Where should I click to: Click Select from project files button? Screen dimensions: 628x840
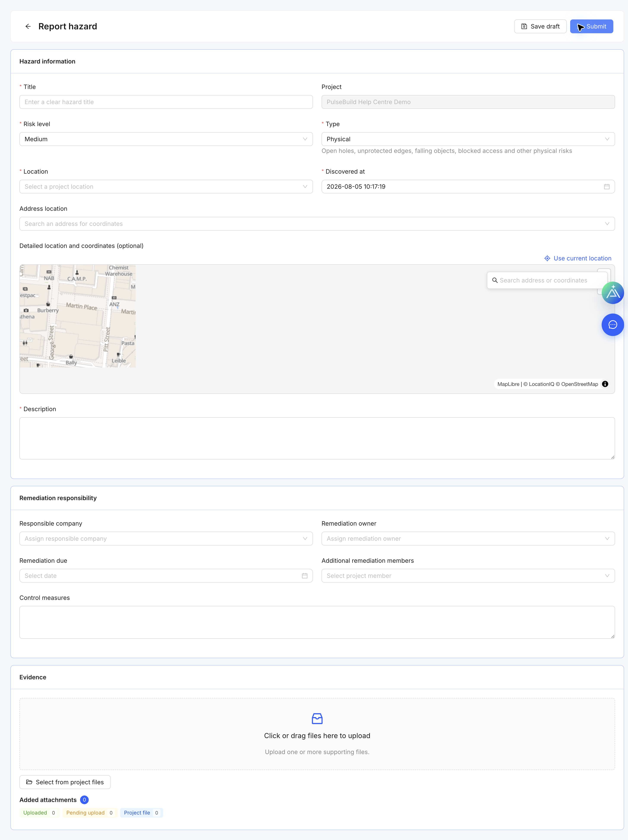(65, 782)
